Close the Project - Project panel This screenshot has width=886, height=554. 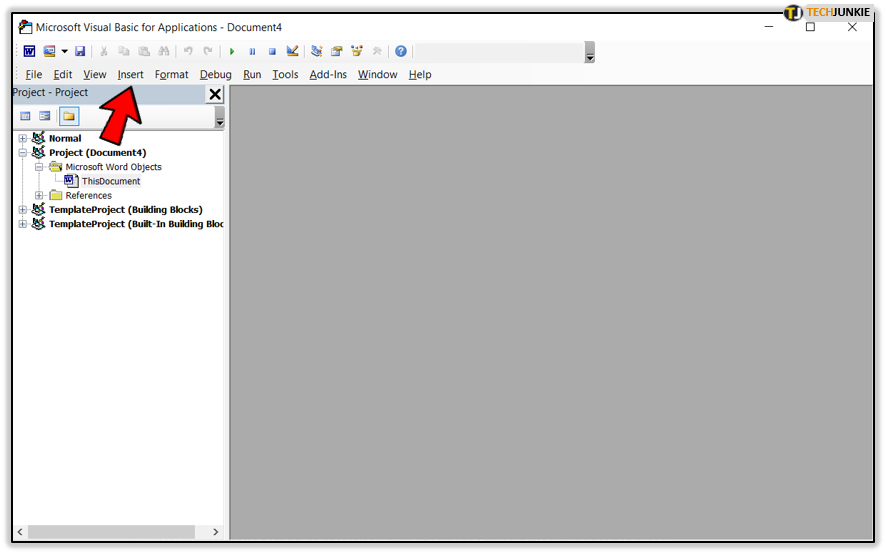pyautogui.click(x=215, y=94)
